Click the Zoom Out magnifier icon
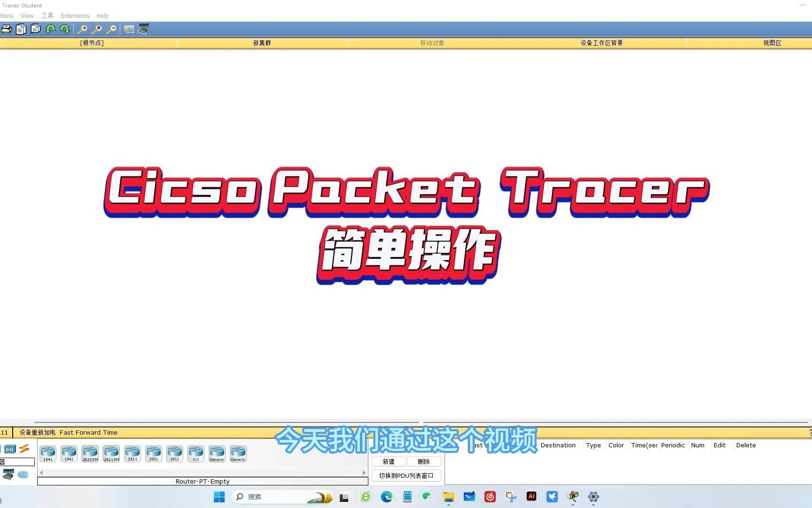This screenshot has width=812, height=508. pos(111,29)
